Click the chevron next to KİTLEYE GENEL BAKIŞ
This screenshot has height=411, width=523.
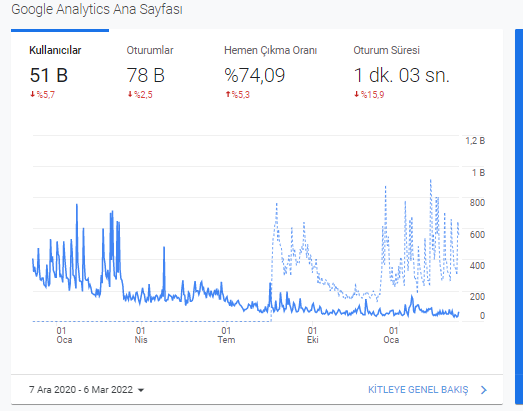pos(484,390)
